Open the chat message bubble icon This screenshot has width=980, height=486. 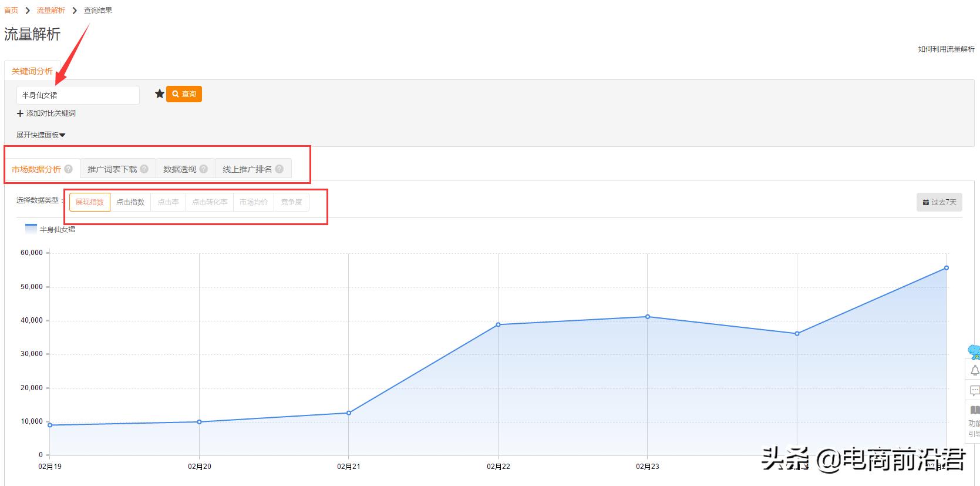click(974, 390)
